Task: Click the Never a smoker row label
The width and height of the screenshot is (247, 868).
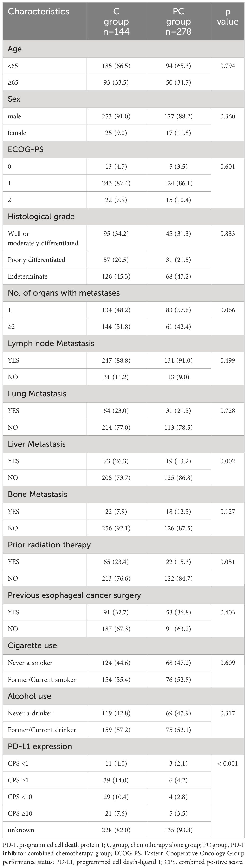Action: (x=30, y=663)
